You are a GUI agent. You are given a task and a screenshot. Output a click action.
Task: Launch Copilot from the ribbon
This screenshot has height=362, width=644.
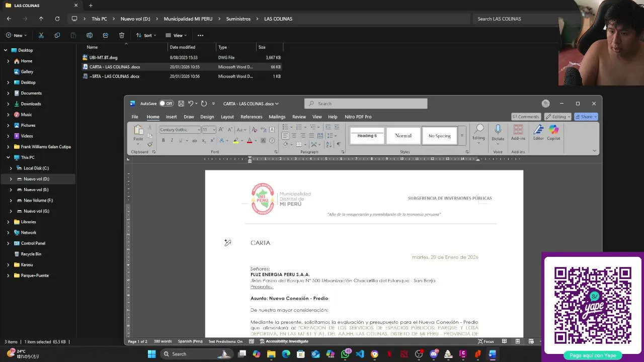(553, 132)
